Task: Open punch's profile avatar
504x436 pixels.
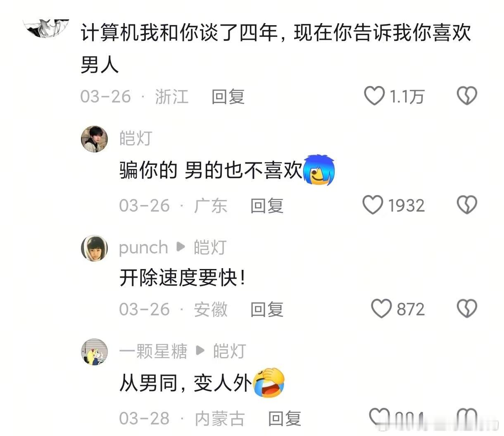Action: (x=94, y=248)
